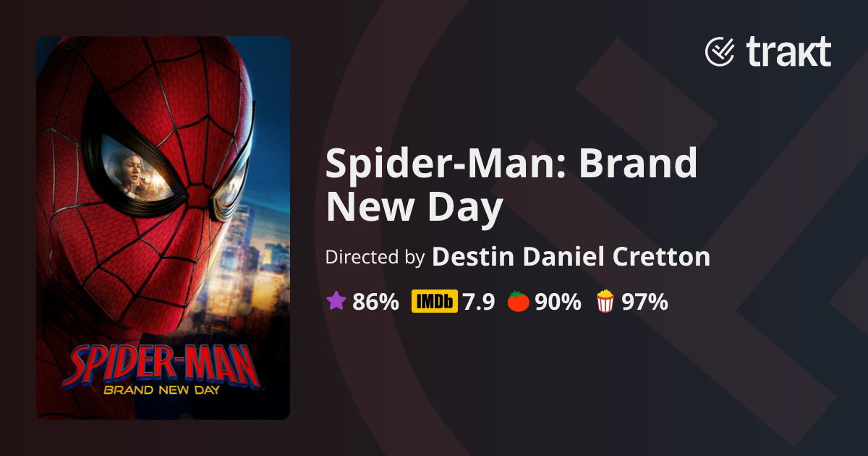Screen dimensions: 868x456
Task: Click the 'Directed by' label
Action: tap(375, 257)
